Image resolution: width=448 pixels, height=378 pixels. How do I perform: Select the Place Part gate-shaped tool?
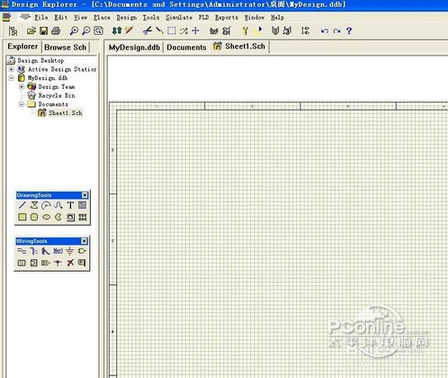coord(82,251)
